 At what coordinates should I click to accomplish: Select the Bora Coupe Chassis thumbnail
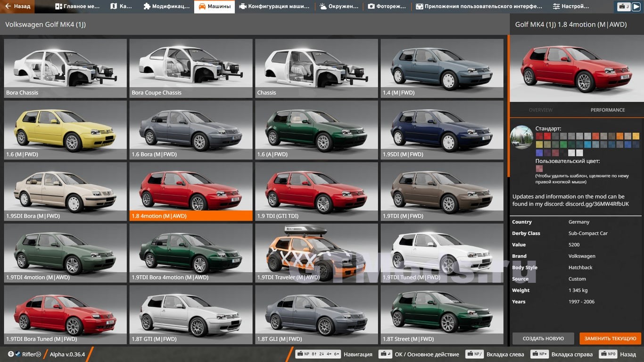(x=191, y=68)
